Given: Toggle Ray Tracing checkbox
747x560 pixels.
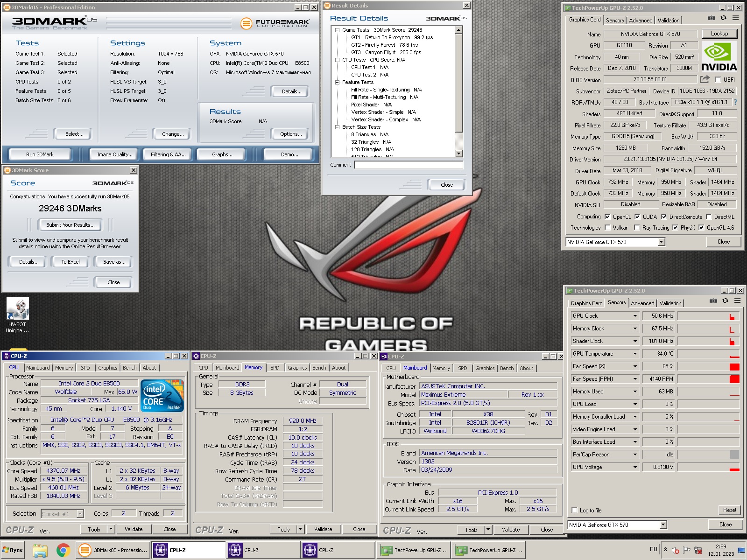Looking at the screenshot, I should (x=637, y=227).
